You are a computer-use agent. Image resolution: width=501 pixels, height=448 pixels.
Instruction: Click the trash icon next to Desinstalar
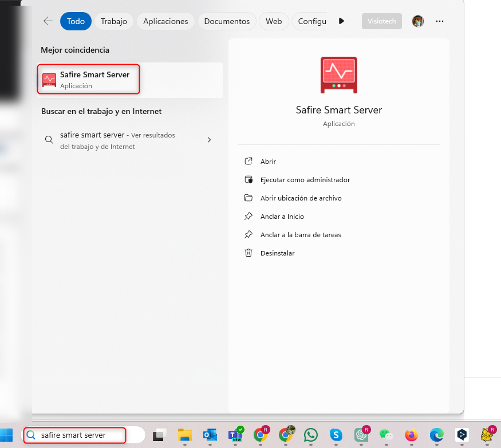click(x=248, y=253)
